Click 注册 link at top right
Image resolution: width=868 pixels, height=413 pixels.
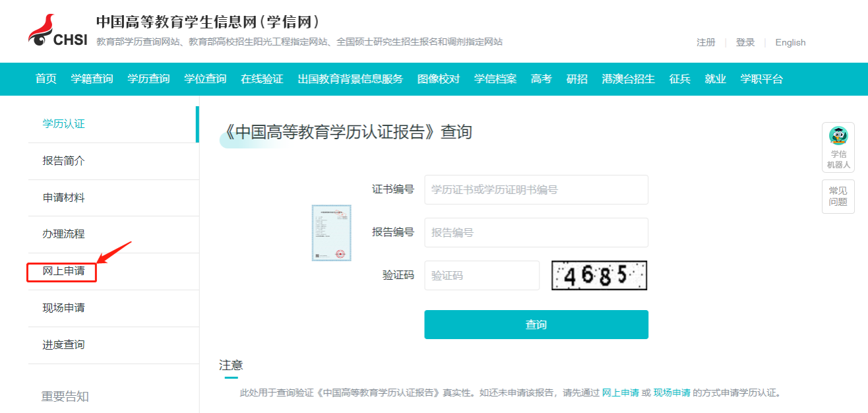pyautogui.click(x=706, y=42)
